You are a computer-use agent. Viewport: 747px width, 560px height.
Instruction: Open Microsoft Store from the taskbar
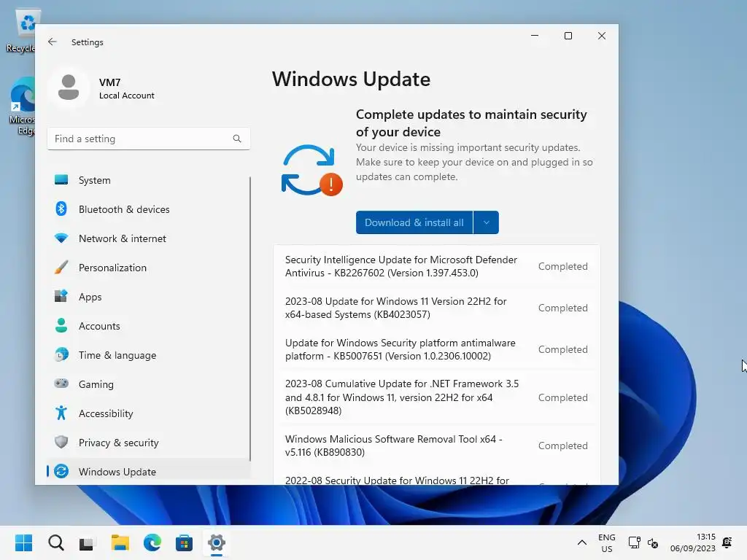(184, 542)
